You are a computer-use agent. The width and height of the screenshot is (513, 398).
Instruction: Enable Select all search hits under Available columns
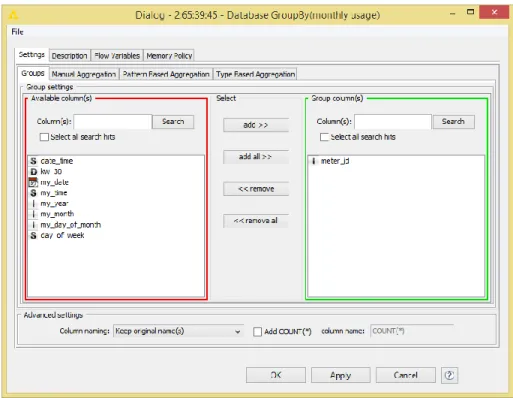coord(44,137)
